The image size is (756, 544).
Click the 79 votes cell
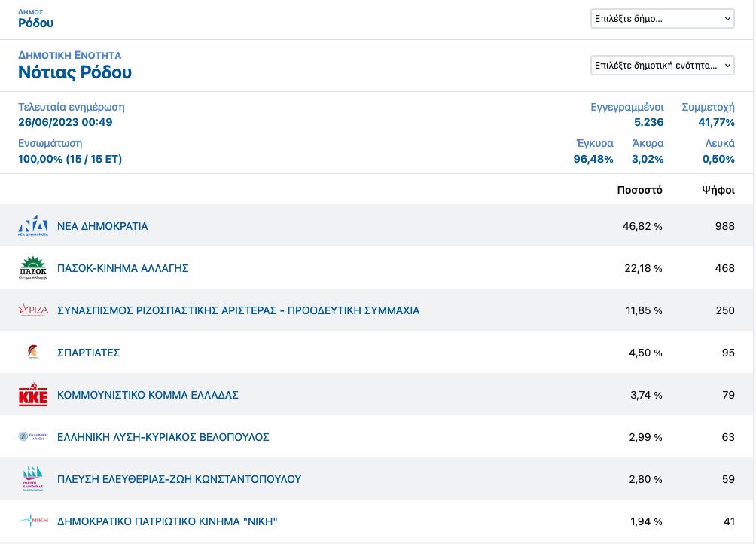click(x=729, y=395)
